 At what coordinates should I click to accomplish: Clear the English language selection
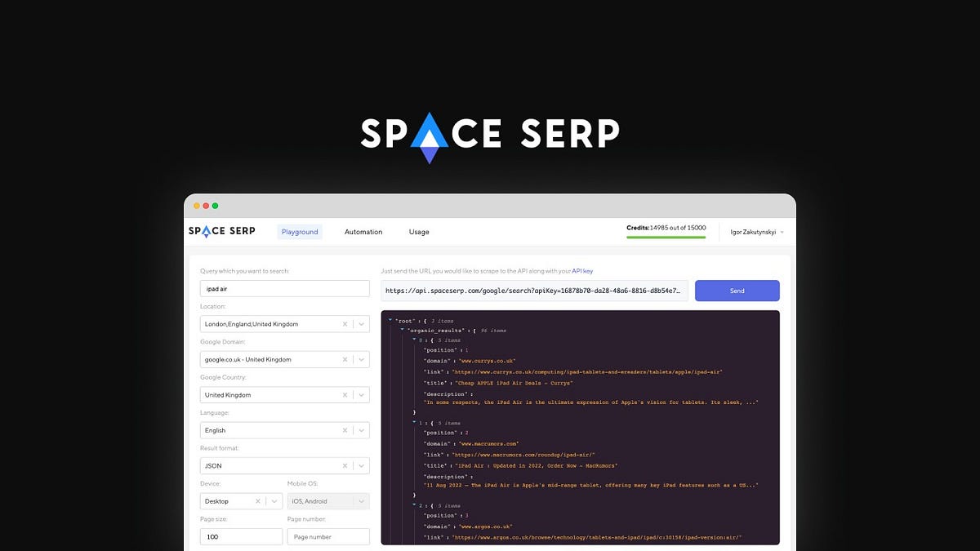point(344,430)
